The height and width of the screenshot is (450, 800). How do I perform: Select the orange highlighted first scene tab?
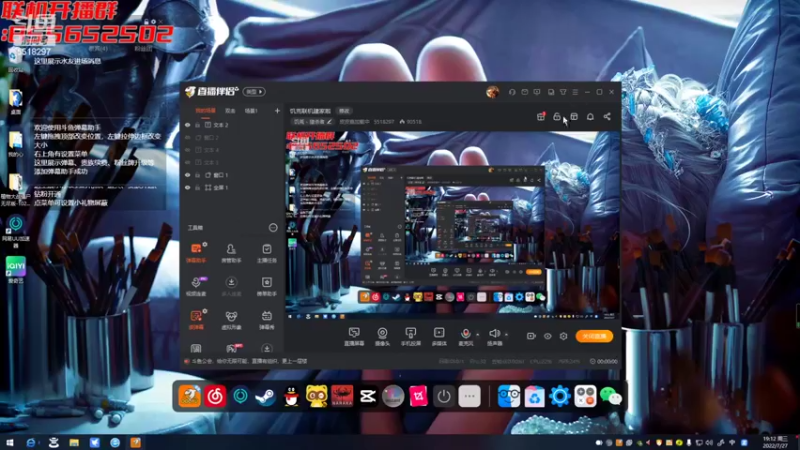[x=205, y=111]
